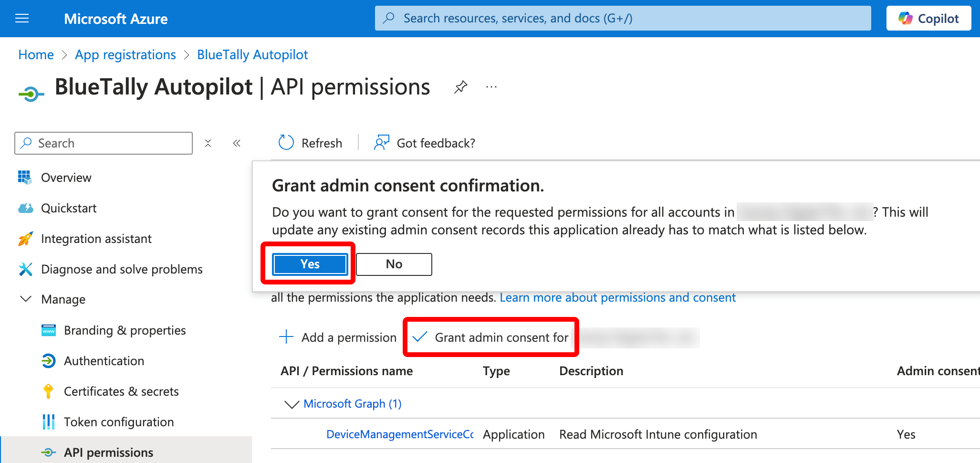Open DeviceManagementServiceConfig permission link
The image size is (980, 463).
coord(400,434)
